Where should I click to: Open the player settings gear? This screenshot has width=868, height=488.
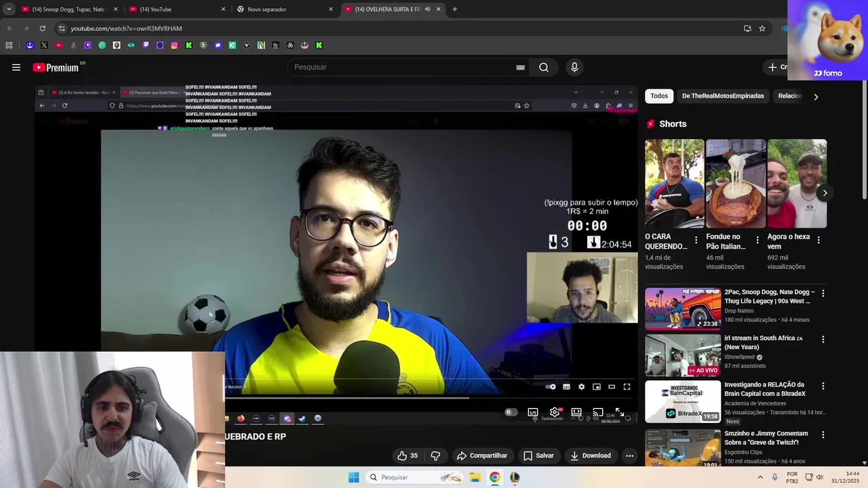pos(555,412)
